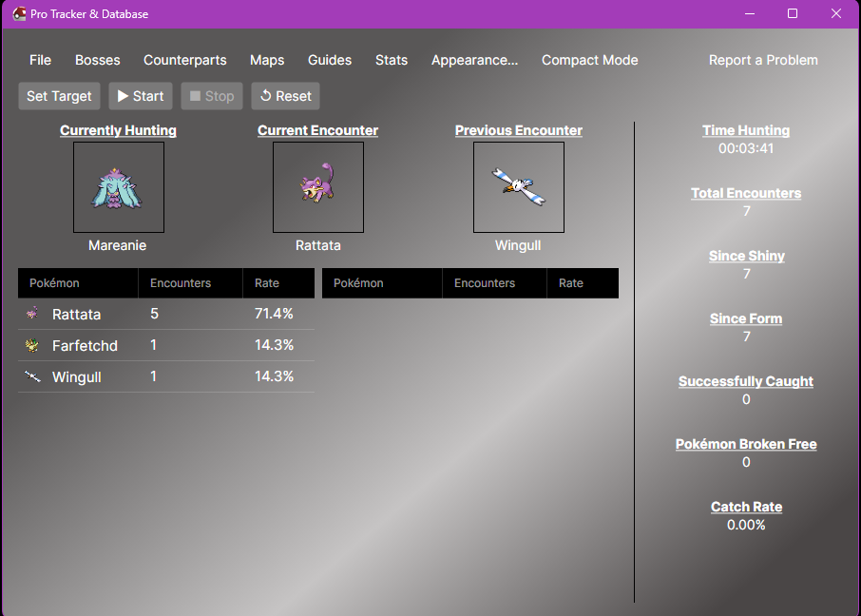The height and width of the screenshot is (616, 861).
Task: Click the Pokémon Broken Free heading
Action: point(746,443)
